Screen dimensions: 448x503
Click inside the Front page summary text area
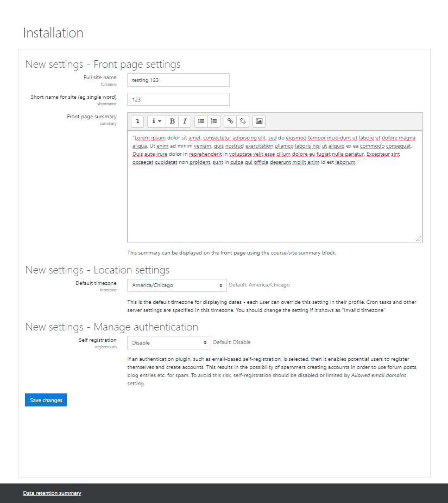tap(275, 186)
